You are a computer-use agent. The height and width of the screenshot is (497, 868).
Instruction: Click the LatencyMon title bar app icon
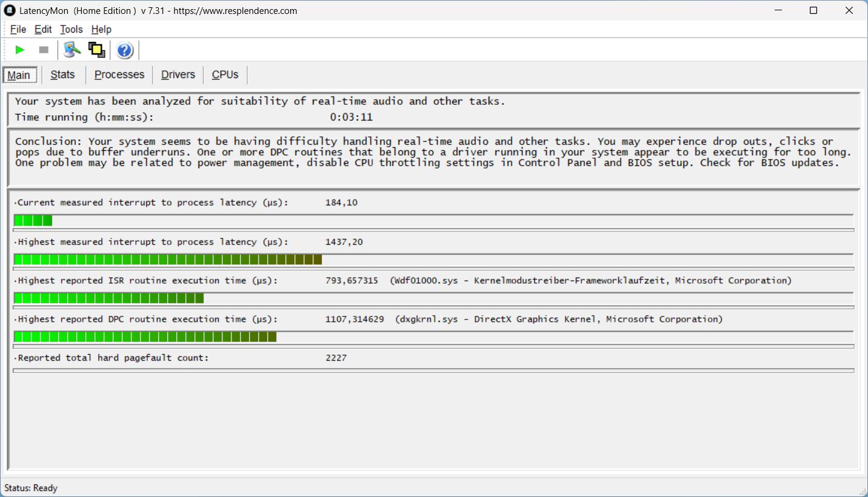pos(10,10)
